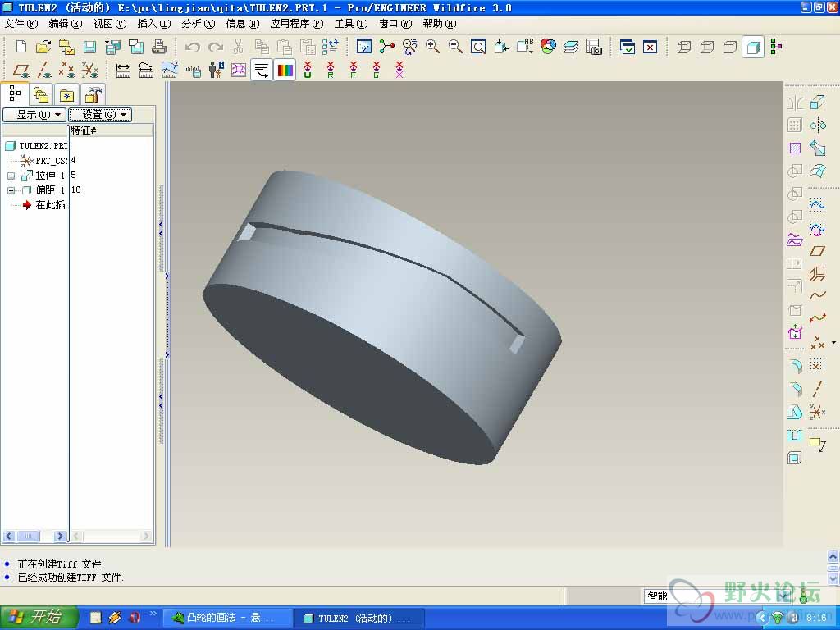
Task: Click the model tree horizontal scroll left arrow
Action: [x=9, y=536]
